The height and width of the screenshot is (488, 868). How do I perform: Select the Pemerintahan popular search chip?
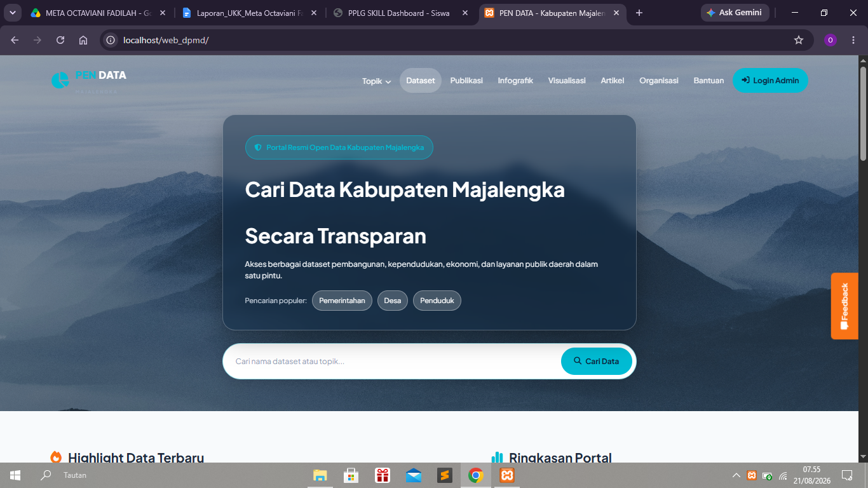point(342,301)
